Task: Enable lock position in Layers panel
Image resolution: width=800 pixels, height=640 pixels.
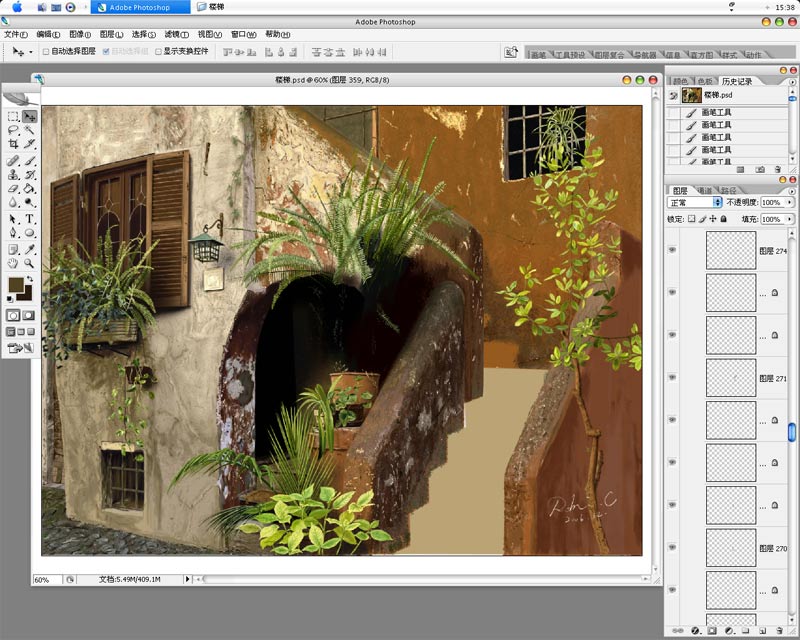Action: 713,219
